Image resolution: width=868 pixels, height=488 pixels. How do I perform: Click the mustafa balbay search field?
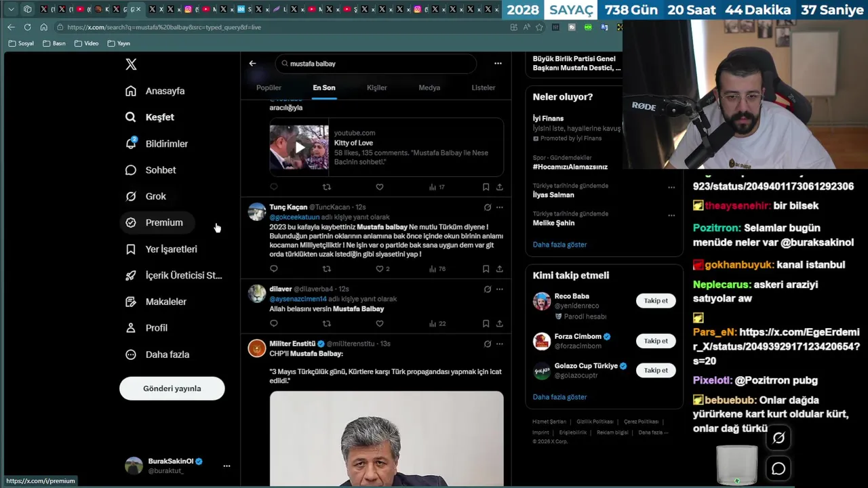[x=376, y=64]
